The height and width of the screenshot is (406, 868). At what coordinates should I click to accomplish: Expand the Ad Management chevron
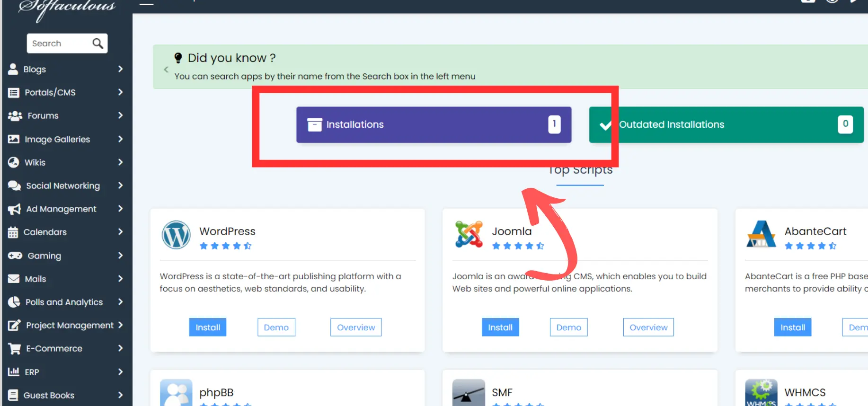coord(120,209)
